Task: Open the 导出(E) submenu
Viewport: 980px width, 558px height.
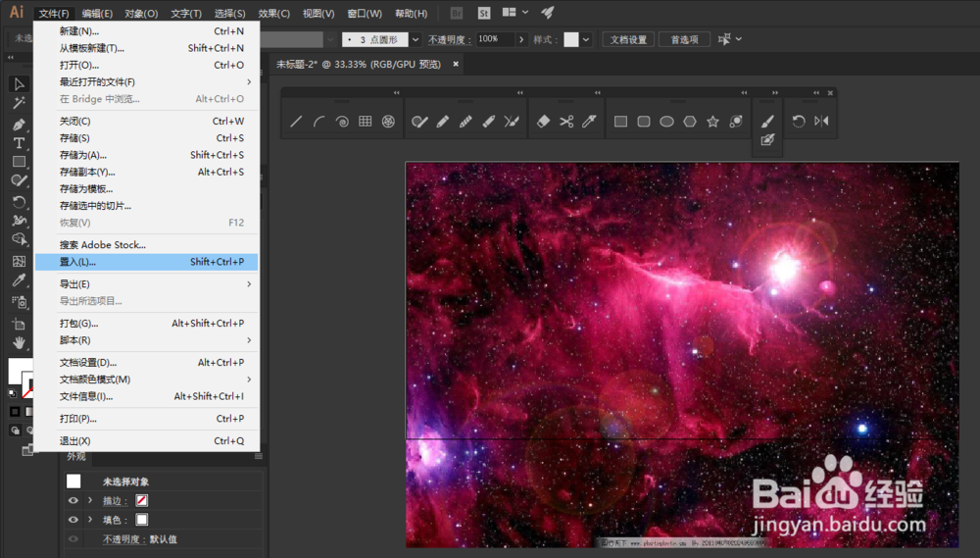Action: [147, 284]
